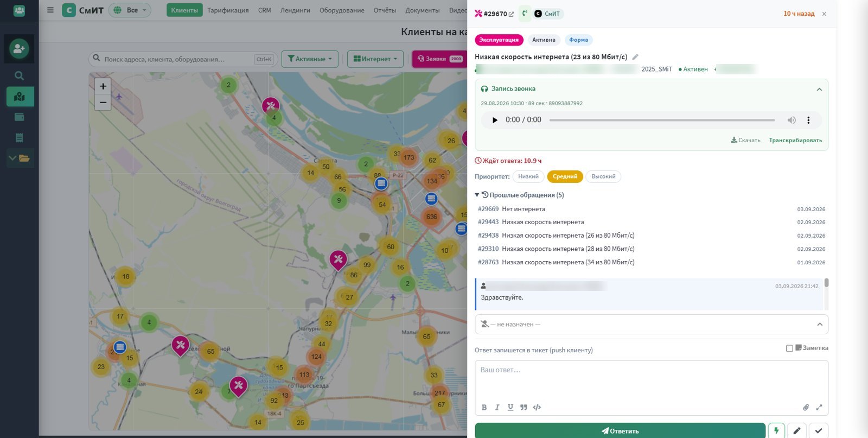This screenshot has width=868, height=438.
Task: Open the Лендинги menu
Action: (x=295, y=10)
